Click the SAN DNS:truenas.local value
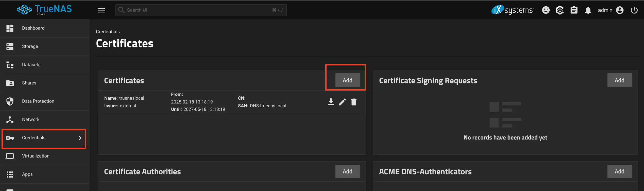Viewport: 644px width, 191px height. point(268,106)
